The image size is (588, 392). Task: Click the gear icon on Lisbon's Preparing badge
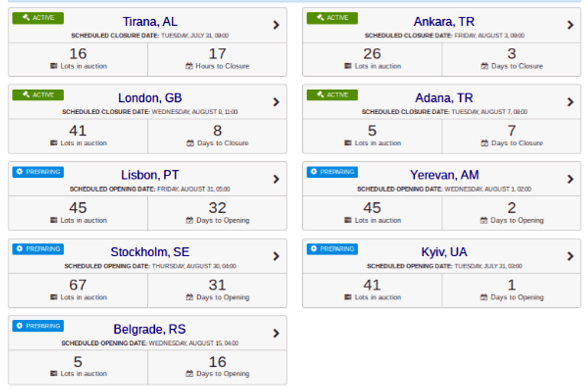coord(19,172)
